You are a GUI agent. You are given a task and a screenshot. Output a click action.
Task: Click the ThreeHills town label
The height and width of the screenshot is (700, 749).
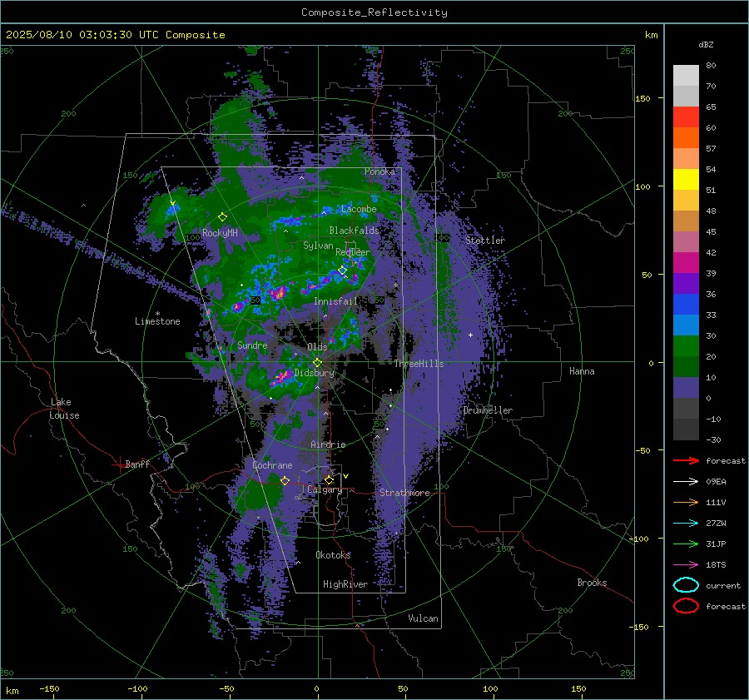point(419,364)
